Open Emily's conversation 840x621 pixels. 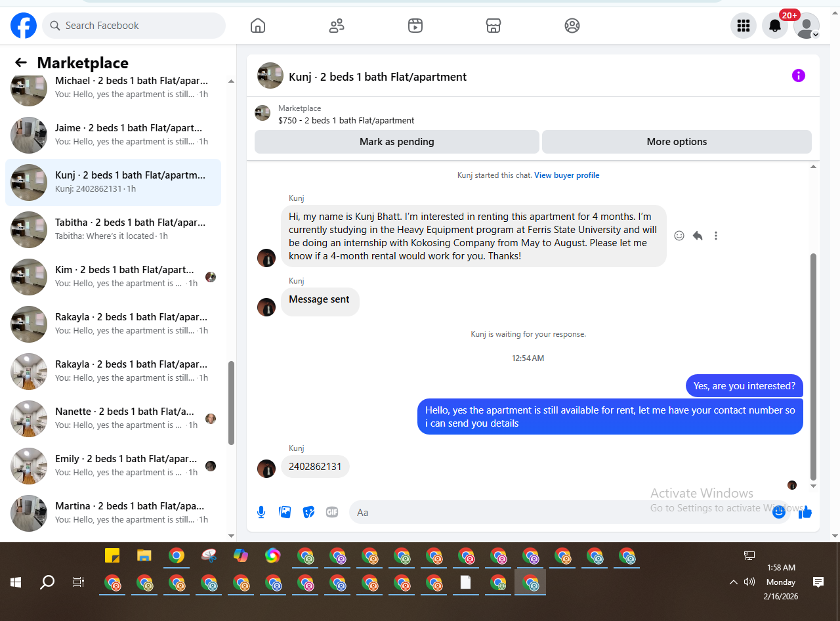click(x=113, y=466)
